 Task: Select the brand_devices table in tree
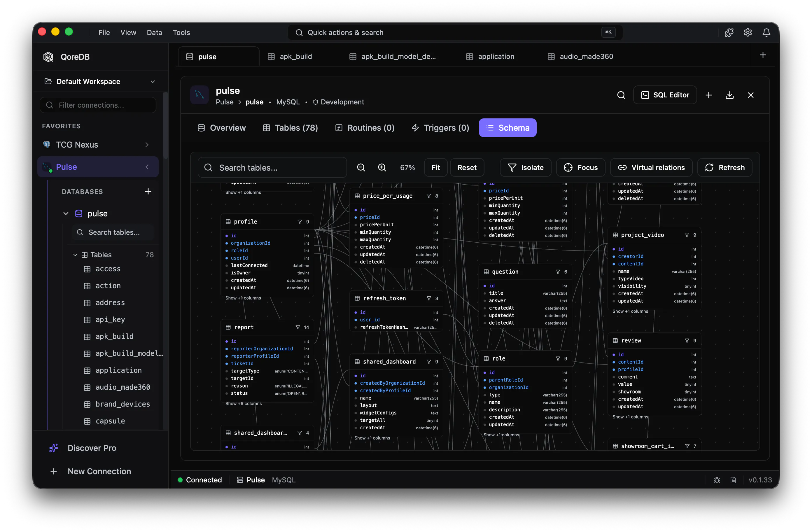click(123, 404)
